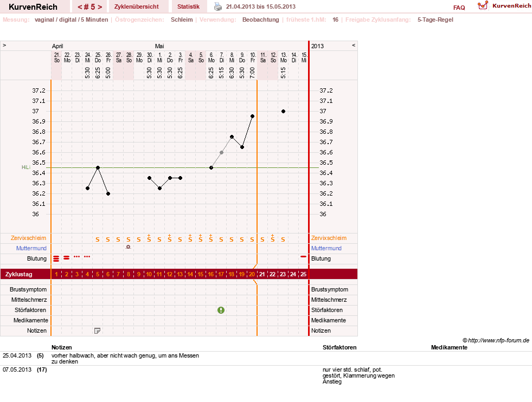The image size is (532, 402).
Task: Click the HiLi baseline label
Action: tap(26, 167)
